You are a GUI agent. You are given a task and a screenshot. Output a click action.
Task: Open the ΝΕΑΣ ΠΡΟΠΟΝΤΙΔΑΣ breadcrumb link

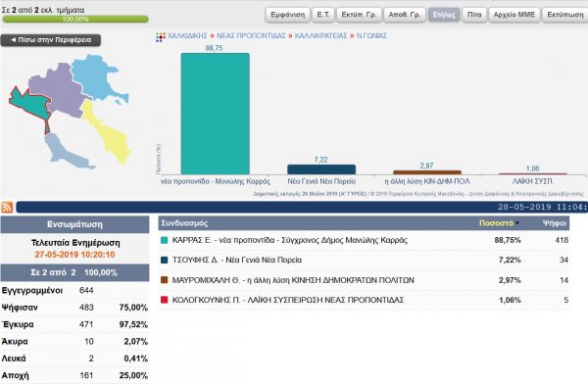(251, 36)
